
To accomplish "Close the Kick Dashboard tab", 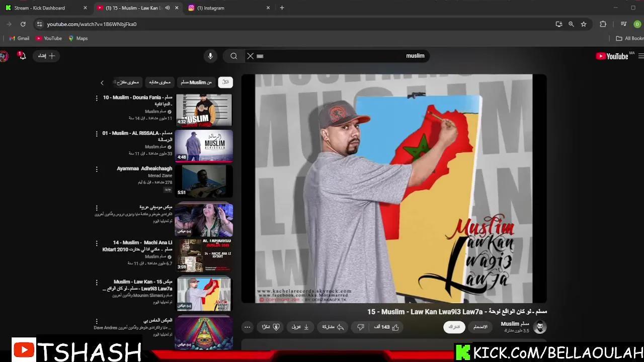I will (85, 8).
